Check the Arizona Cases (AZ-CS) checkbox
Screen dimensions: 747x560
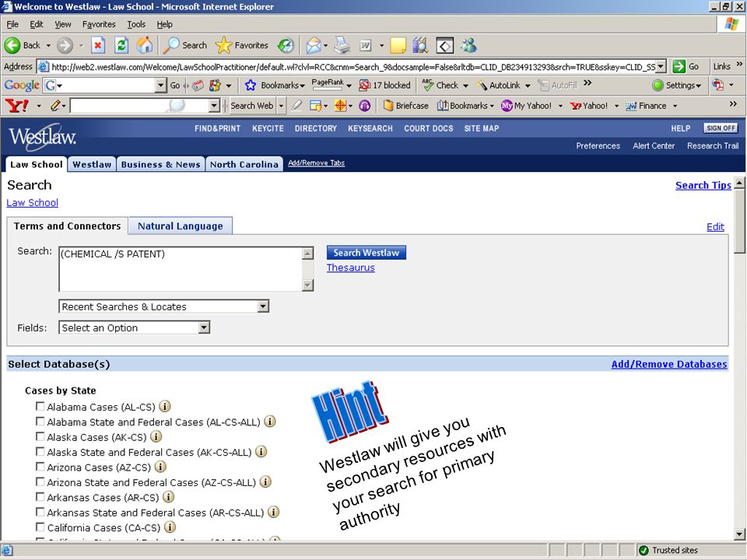pos(40,467)
